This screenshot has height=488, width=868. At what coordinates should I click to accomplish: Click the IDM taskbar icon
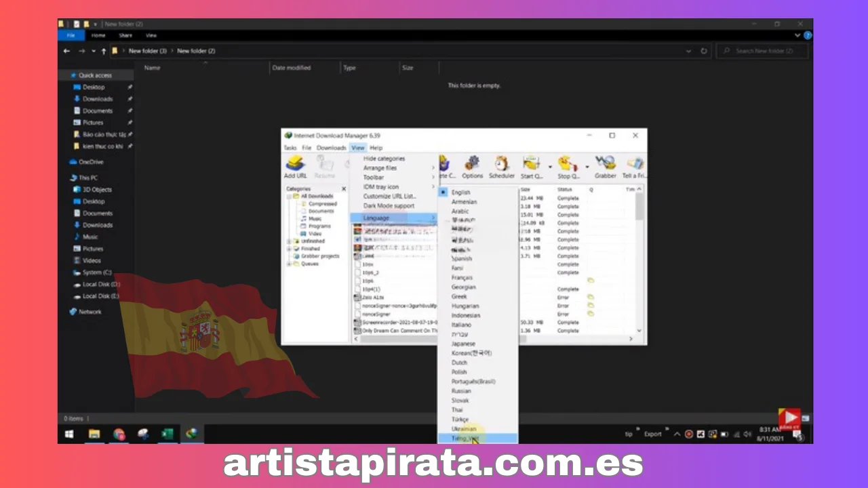click(x=192, y=434)
